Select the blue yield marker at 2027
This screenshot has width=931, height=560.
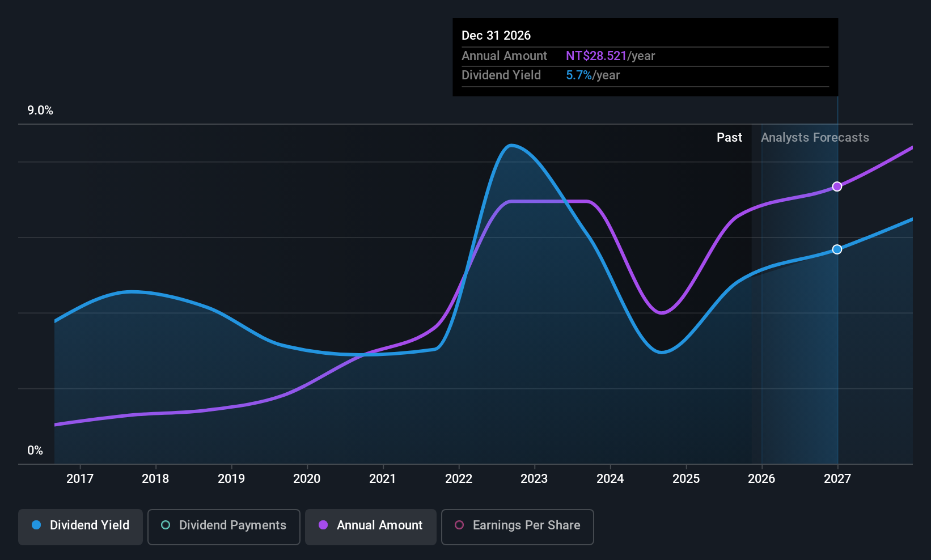(x=837, y=249)
